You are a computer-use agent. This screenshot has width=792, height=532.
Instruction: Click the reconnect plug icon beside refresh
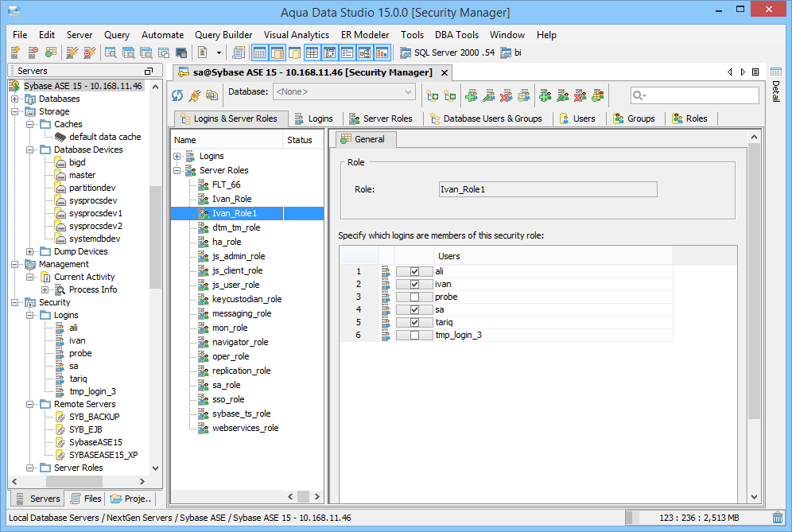(195, 95)
